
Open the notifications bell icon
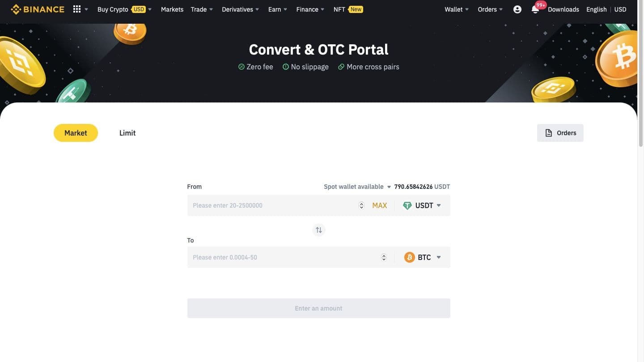pos(535,9)
